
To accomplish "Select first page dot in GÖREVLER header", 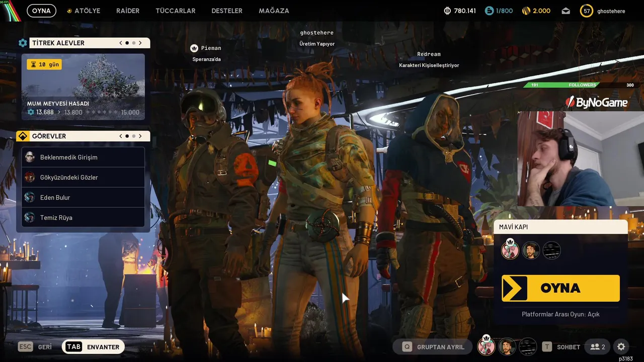I will [x=127, y=136].
